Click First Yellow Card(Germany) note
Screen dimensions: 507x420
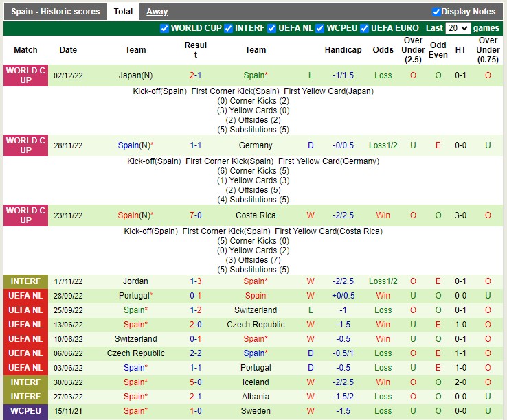click(328, 161)
